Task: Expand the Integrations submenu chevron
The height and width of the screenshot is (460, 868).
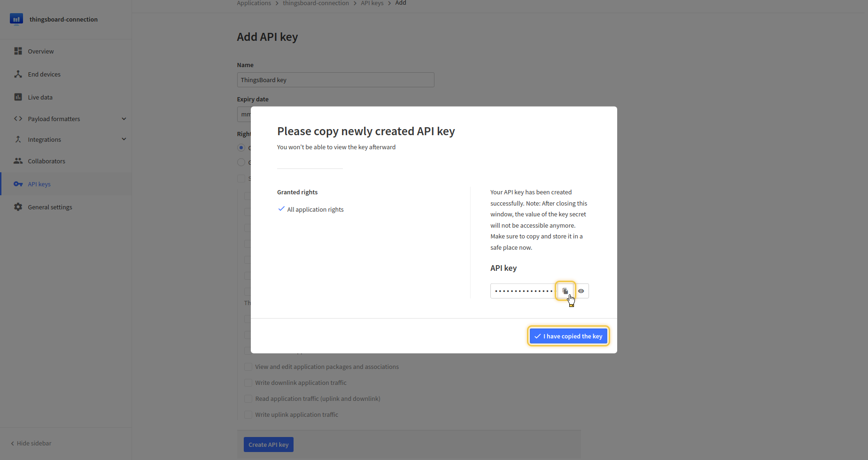Action: pyautogui.click(x=124, y=139)
